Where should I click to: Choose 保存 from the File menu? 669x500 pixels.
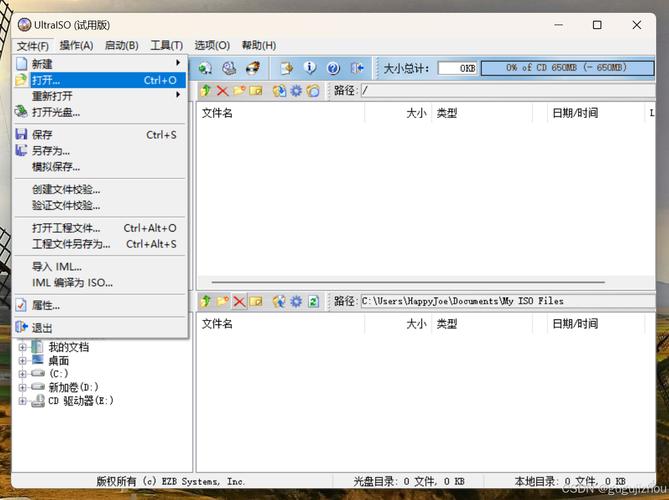point(100,135)
